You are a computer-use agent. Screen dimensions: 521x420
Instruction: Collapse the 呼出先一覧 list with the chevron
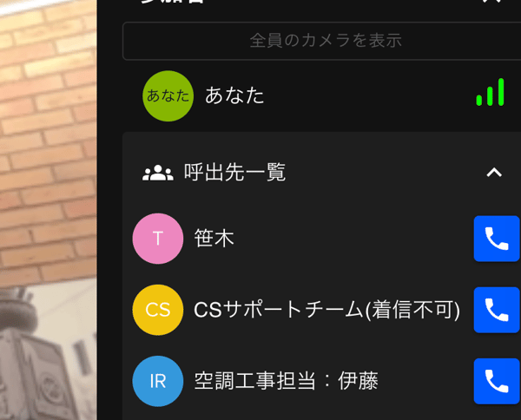[x=494, y=173]
